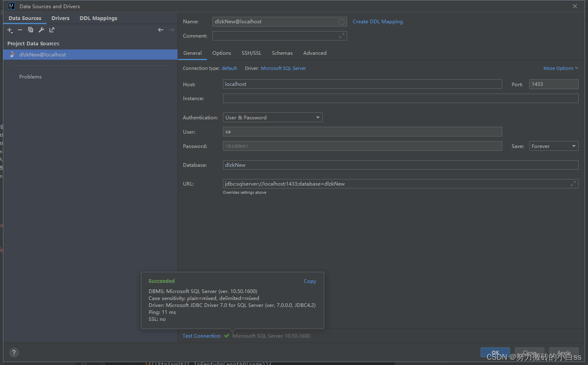
Task: Focus the Instance field
Action: pyautogui.click(x=401, y=99)
